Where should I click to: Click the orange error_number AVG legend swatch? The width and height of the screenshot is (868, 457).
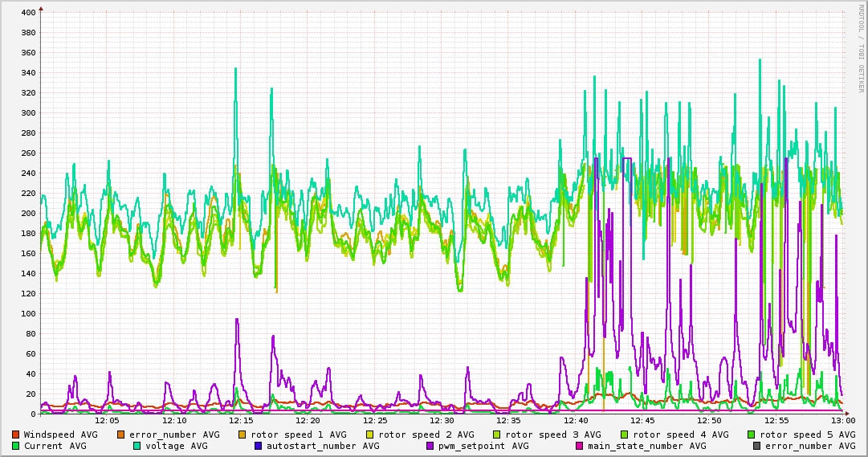tap(120, 435)
